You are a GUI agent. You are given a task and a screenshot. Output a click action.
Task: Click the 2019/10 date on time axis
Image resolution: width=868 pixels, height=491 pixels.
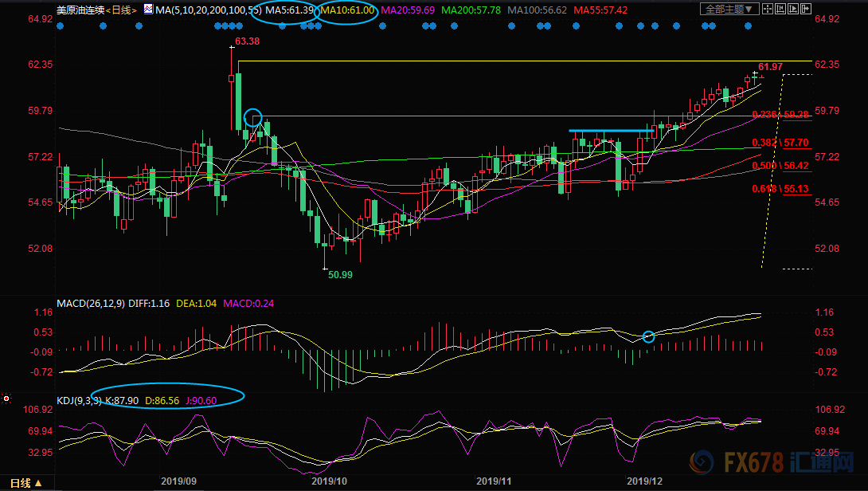[x=330, y=481]
